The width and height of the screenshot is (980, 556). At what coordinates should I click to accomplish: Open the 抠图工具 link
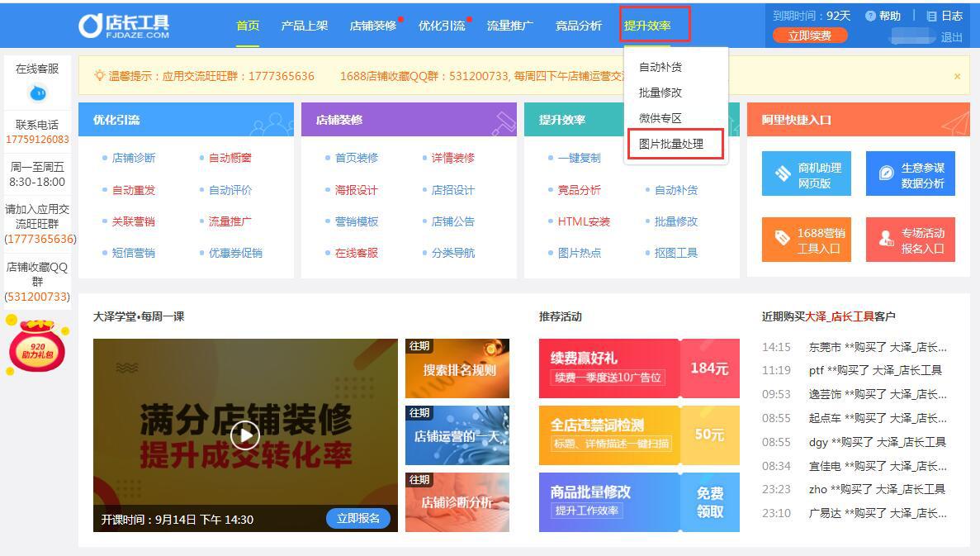(x=676, y=253)
